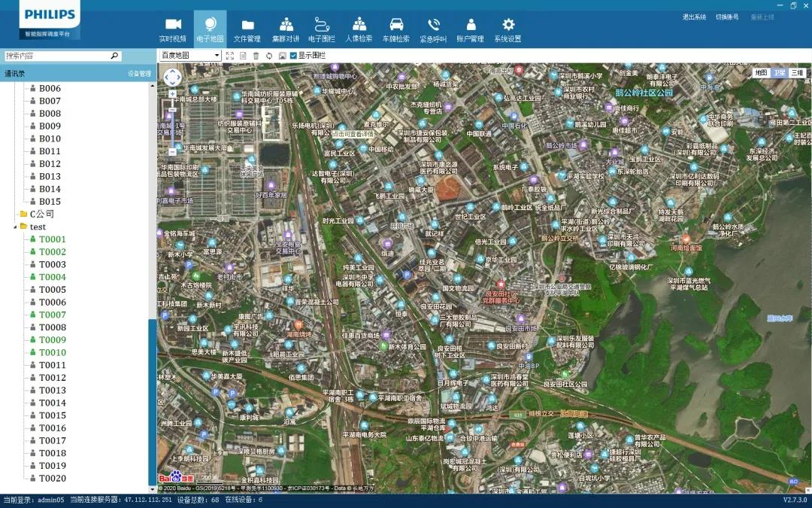Open the 集群对讲 group intercom module
The image size is (812, 508).
(x=286, y=29)
